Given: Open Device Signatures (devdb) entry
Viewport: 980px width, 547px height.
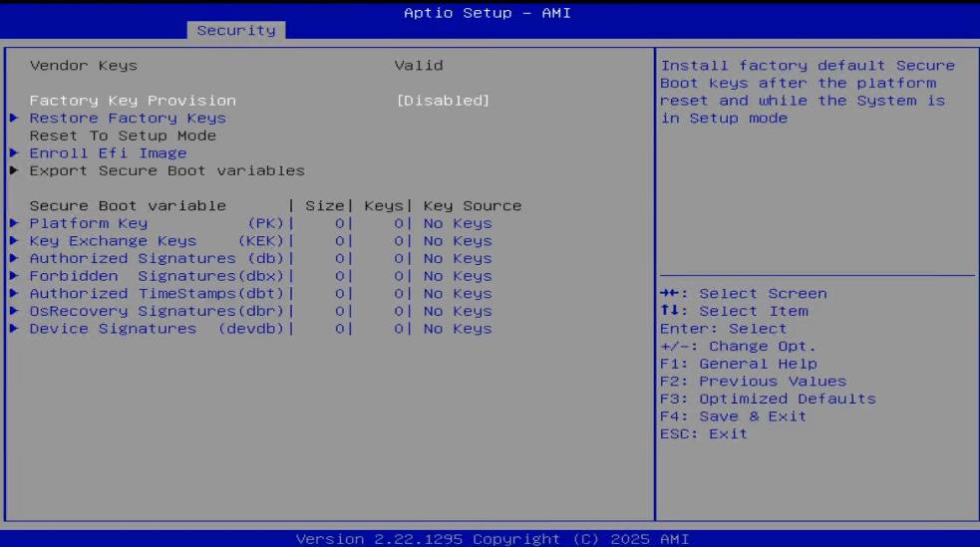Looking at the screenshot, I should [157, 328].
